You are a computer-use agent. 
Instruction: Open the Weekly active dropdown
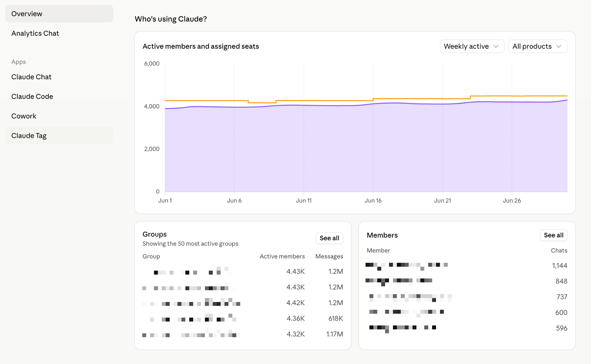click(x=472, y=46)
